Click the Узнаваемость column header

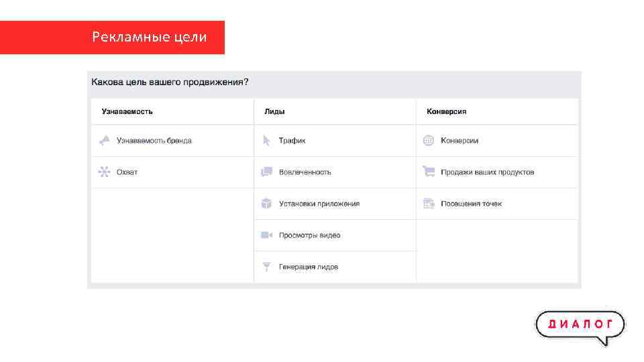(x=127, y=112)
